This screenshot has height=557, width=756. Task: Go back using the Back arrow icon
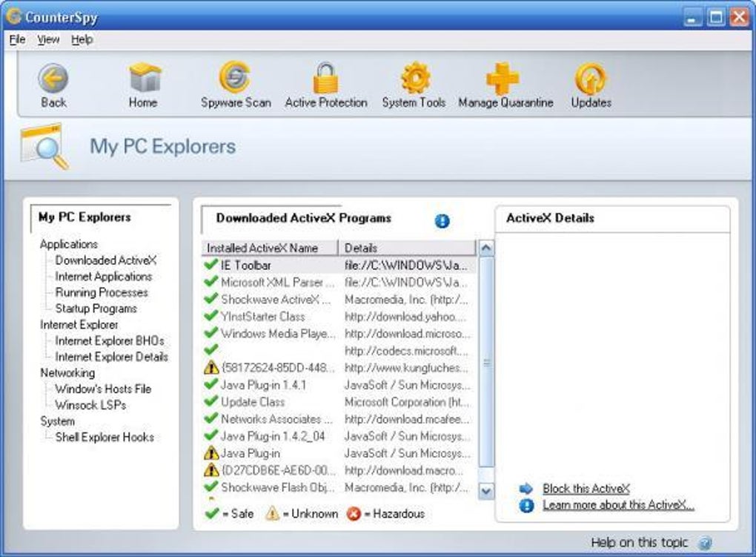tap(53, 78)
